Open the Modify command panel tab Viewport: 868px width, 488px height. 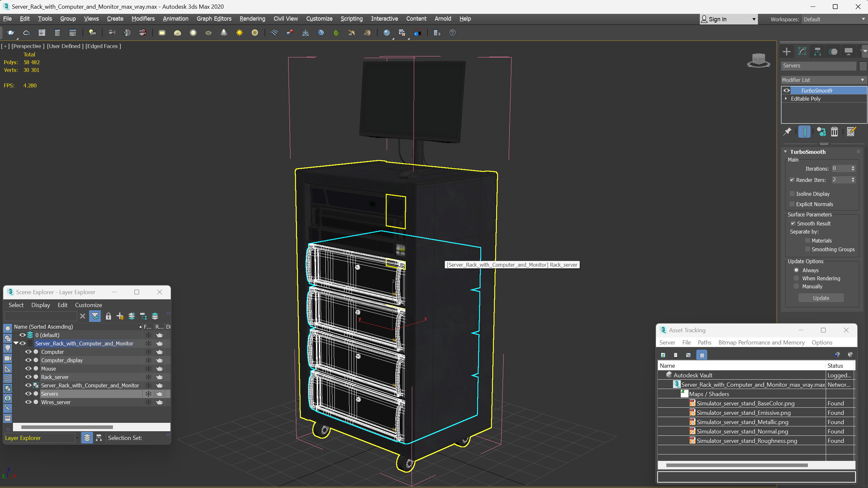(x=802, y=52)
